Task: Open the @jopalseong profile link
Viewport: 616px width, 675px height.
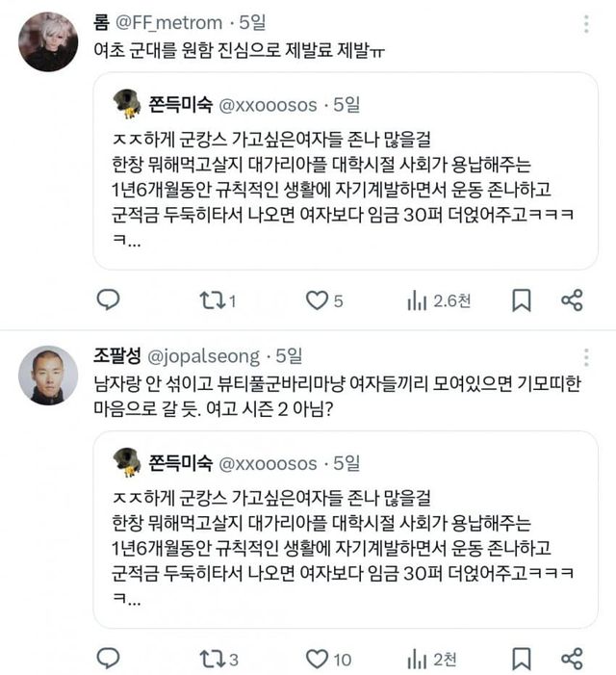Action: click(205, 355)
